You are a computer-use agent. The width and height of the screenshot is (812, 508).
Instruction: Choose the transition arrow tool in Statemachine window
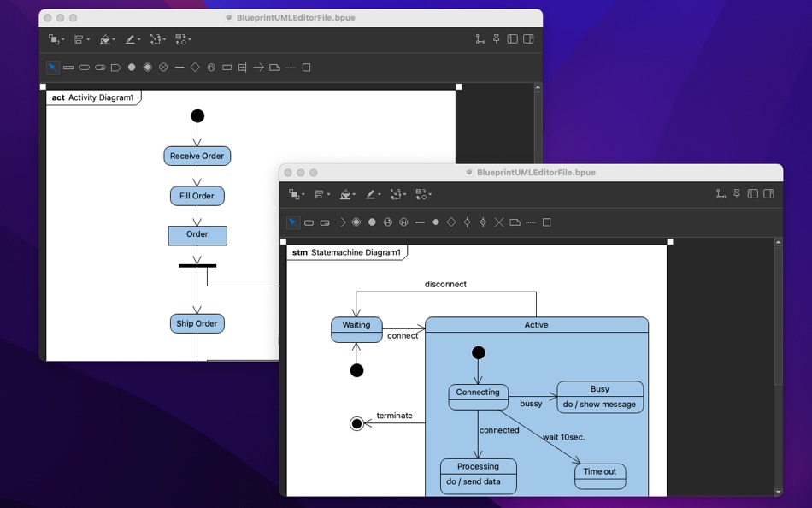(340, 222)
